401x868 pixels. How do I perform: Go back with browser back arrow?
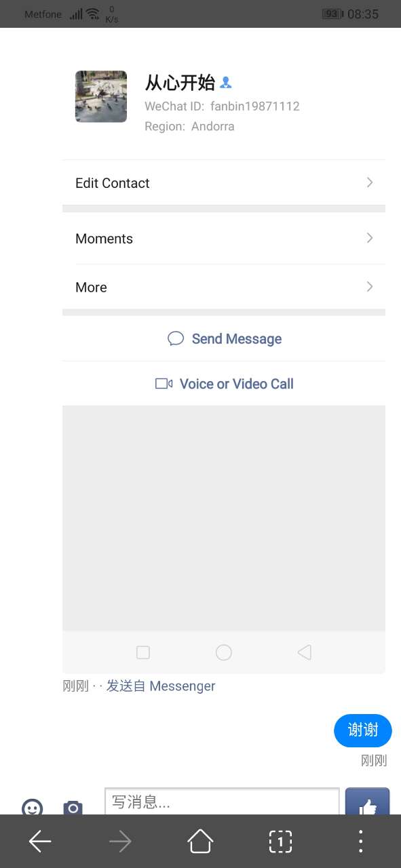click(x=40, y=842)
